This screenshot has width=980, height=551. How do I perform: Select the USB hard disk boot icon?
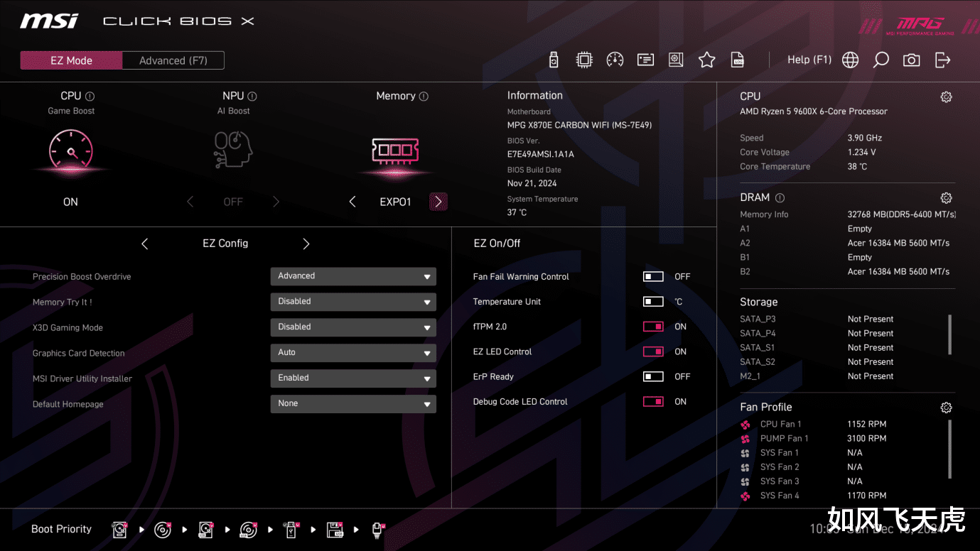(x=205, y=530)
